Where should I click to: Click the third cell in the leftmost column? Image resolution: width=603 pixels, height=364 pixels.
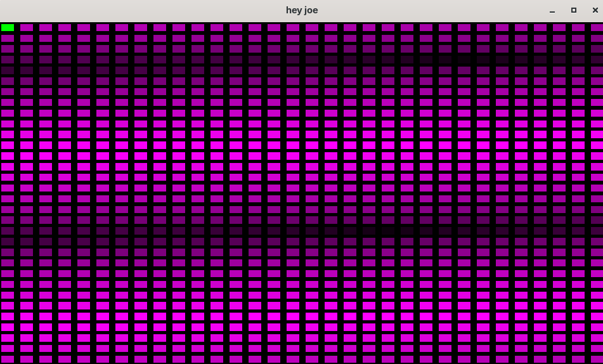[x=8, y=49]
